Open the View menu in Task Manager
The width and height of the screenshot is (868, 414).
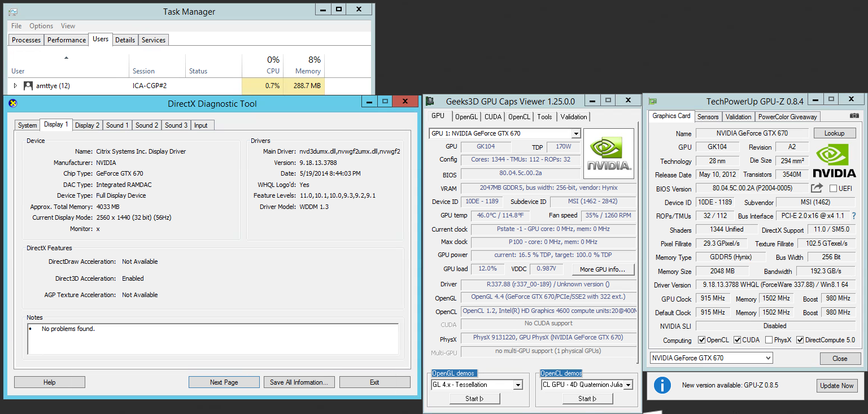tap(68, 26)
